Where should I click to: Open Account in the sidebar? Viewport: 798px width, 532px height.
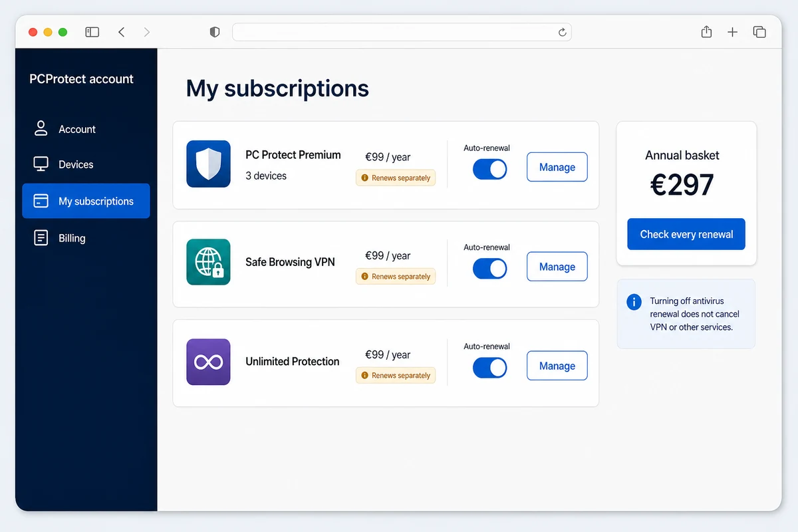pos(86,129)
